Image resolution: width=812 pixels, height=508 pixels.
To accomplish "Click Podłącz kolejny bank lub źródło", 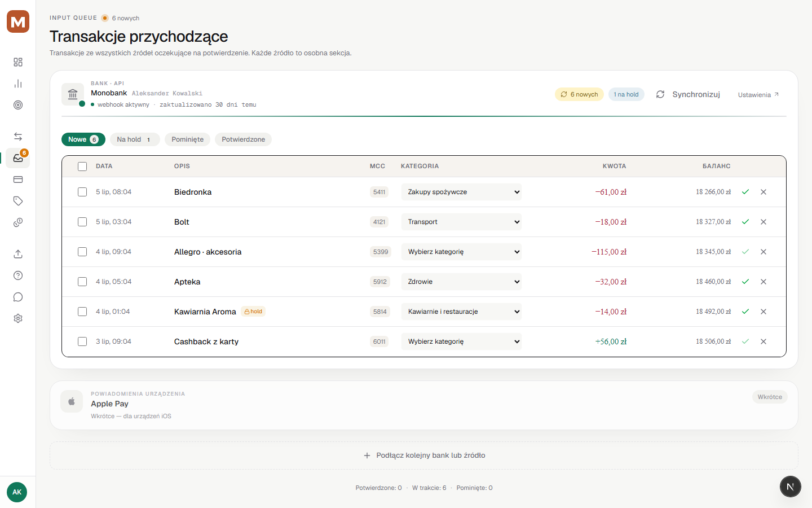I will [x=424, y=456].
